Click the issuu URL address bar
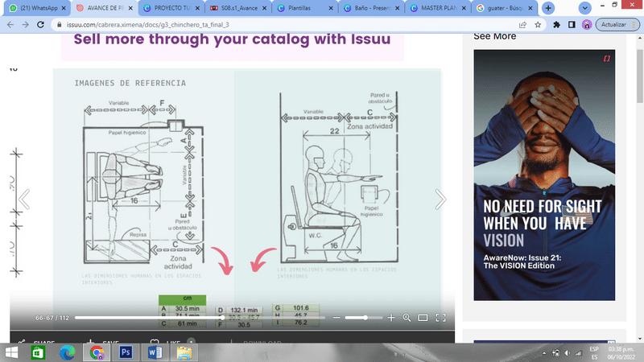 pos(287,25)
